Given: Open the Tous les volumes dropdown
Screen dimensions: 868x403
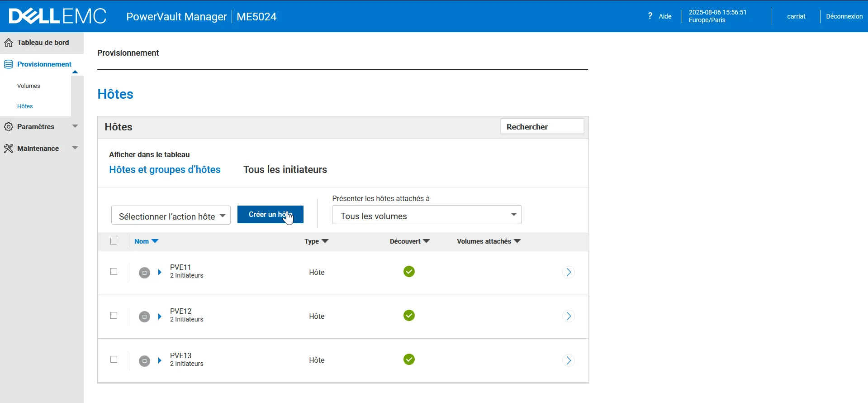Looking at the screenshot, I should point(427,215).
